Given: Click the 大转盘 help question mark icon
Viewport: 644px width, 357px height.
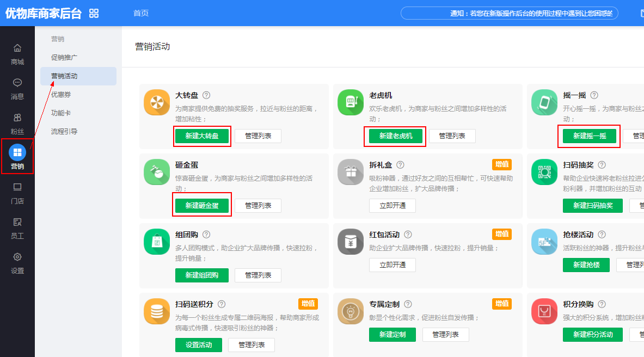Looking at the screenshot, I should [x=206, y=95].
